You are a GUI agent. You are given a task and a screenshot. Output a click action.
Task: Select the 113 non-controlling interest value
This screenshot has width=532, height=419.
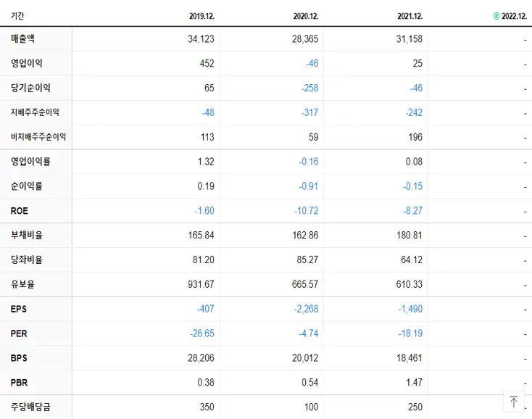pyautogui.click(x=207, y=137)
